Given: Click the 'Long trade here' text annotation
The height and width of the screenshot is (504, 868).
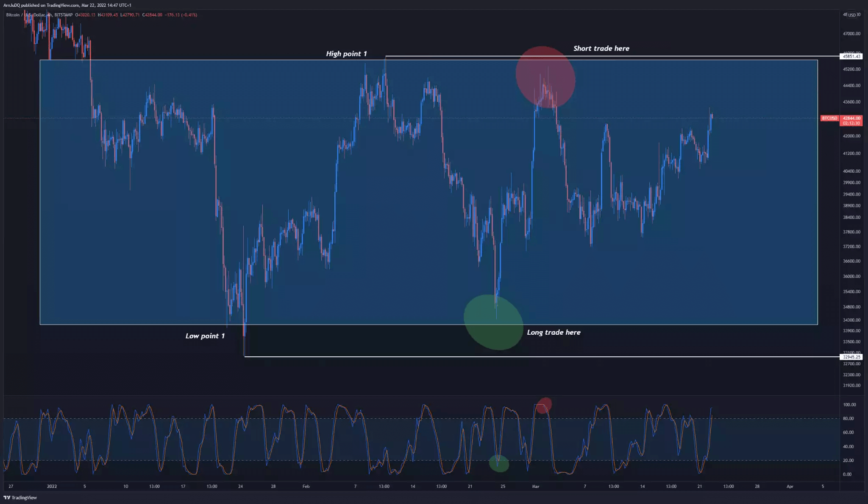Looking at the screenshot, I should [x=554, y=332].
